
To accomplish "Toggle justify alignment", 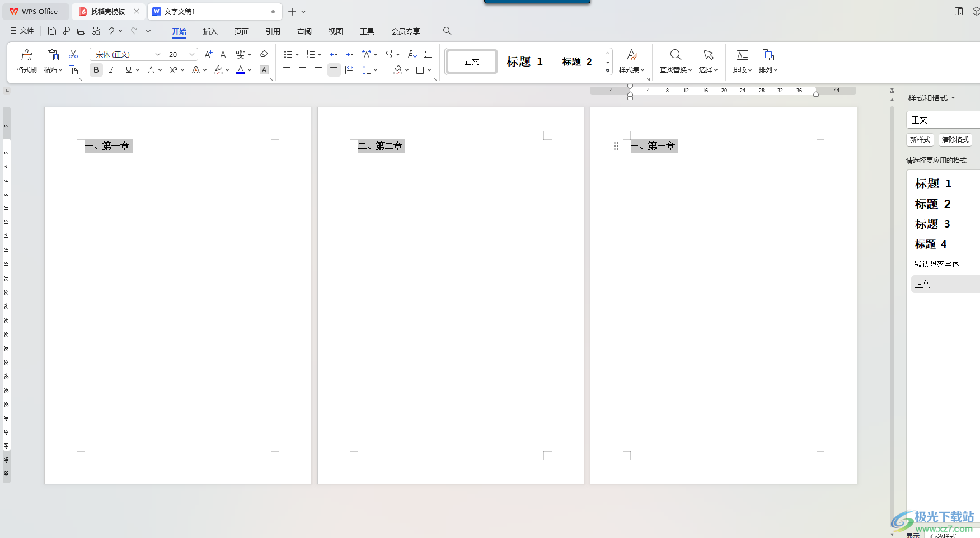I will pyautogui.click(x=334, y=70).
